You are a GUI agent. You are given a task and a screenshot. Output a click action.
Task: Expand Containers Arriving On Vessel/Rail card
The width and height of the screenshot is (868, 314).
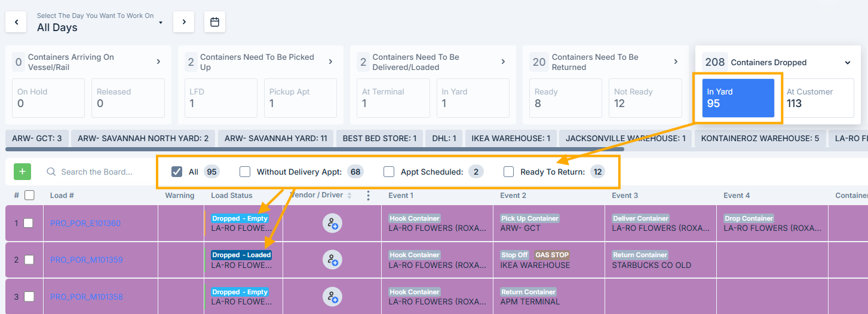click(x=158, y=62)
